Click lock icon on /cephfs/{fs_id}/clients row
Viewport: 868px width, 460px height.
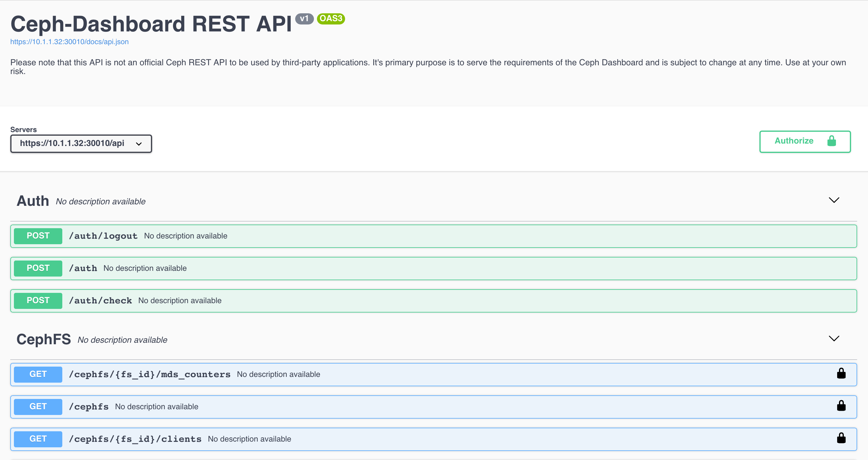[841, 438]
